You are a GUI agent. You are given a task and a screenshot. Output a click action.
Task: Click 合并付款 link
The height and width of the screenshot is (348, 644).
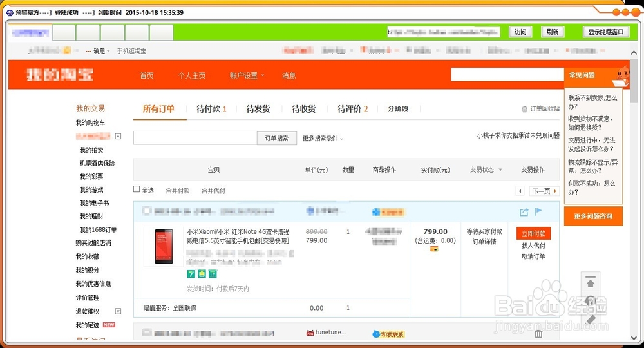[x=178, y=191]
